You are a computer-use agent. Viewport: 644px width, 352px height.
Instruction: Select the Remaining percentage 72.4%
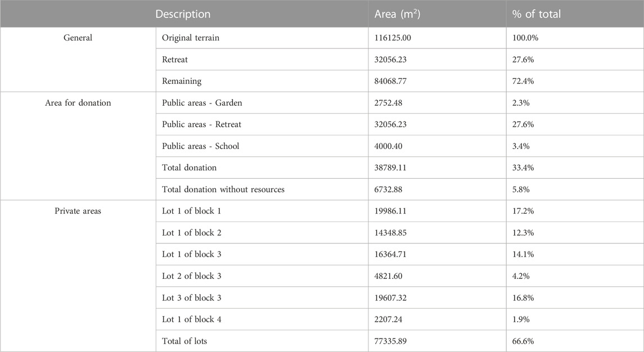(x=523, y=82)
